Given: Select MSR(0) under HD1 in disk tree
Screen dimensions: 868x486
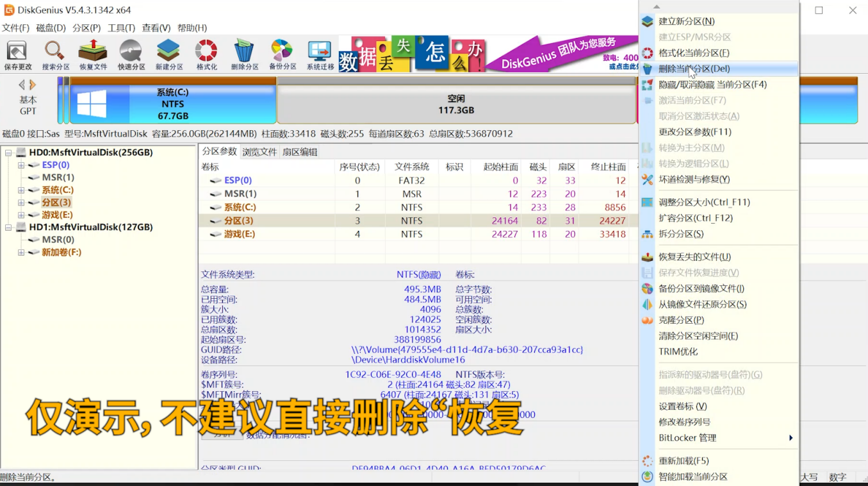Looking at the screenshot, I should coord(58,240).
